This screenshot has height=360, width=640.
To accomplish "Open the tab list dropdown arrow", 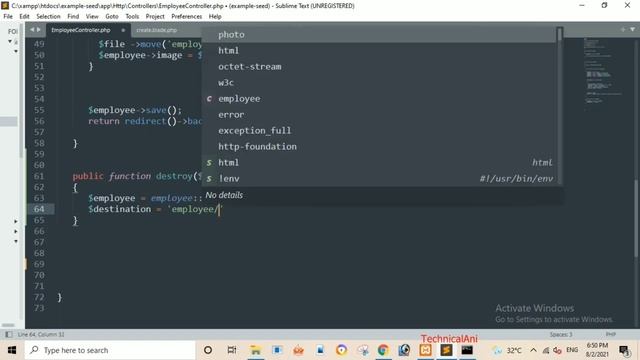I will (x=632, y=29).
